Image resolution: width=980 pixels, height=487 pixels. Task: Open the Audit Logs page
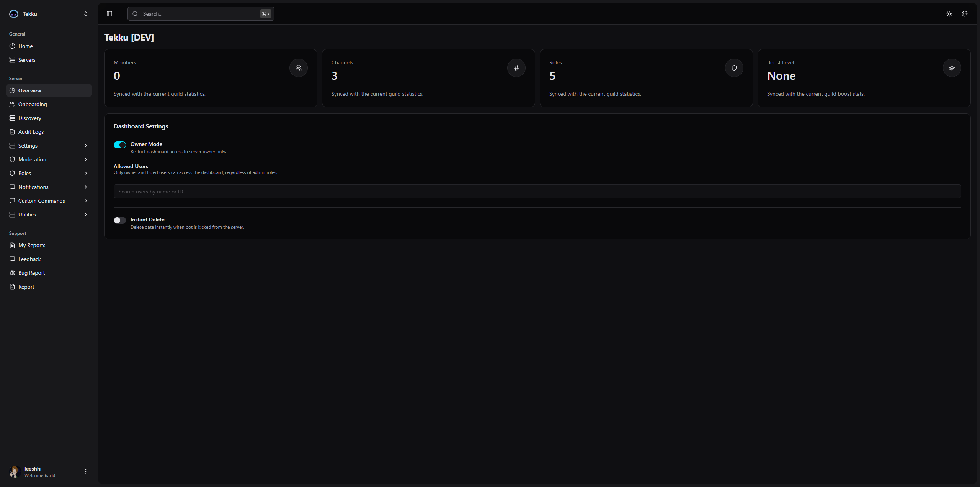point(31,131)
